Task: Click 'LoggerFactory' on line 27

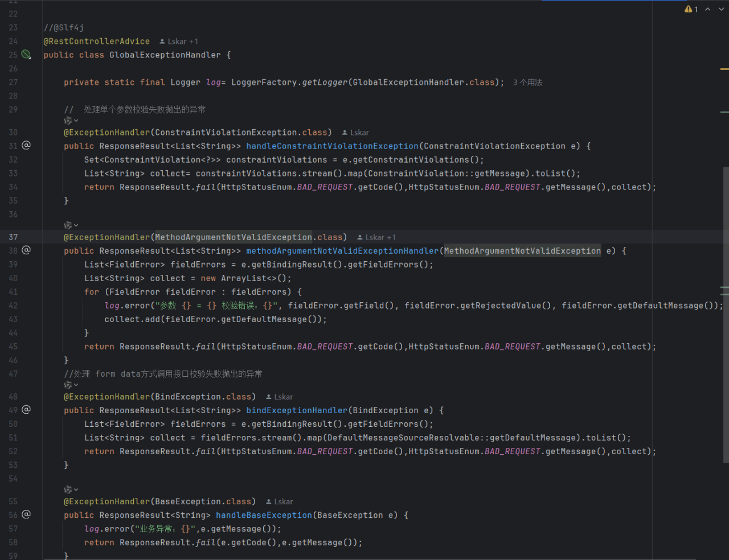Action: click(x=264, y=83)
